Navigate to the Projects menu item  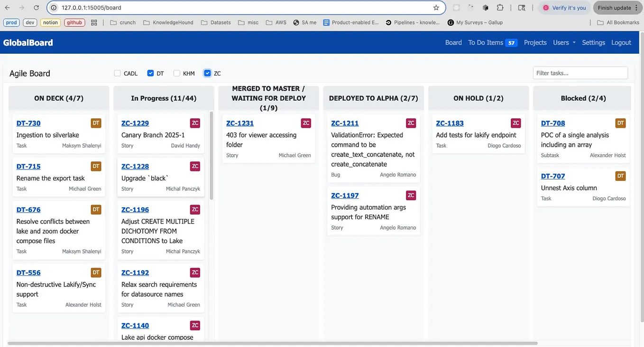click(x=535, y=42)
